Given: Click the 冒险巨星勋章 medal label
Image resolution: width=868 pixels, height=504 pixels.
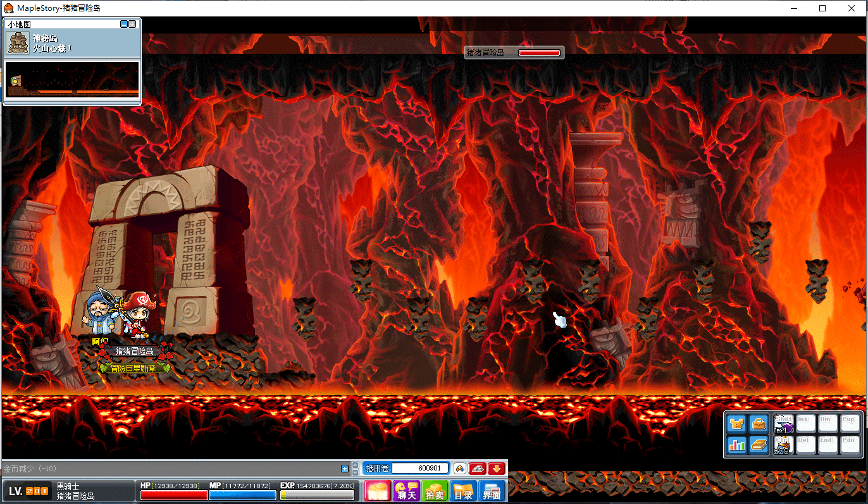Looking at the screenshot, I should pos(133,368).
